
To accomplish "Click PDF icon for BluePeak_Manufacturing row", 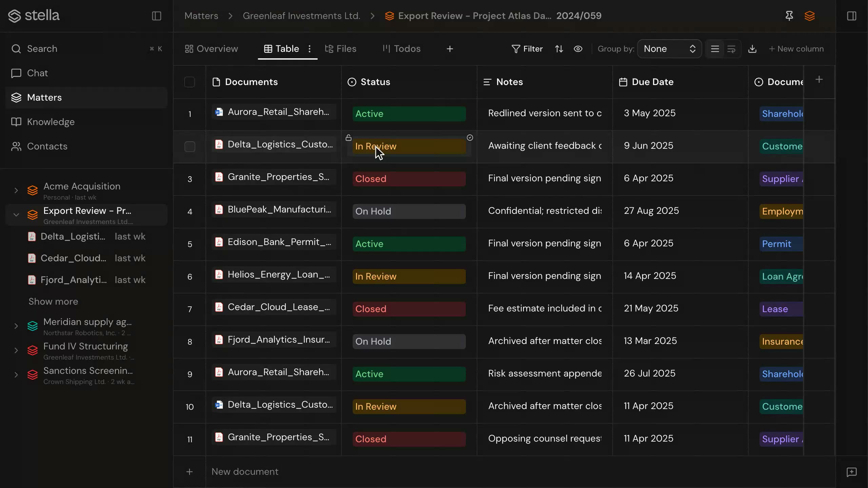I will coord(219,209).
